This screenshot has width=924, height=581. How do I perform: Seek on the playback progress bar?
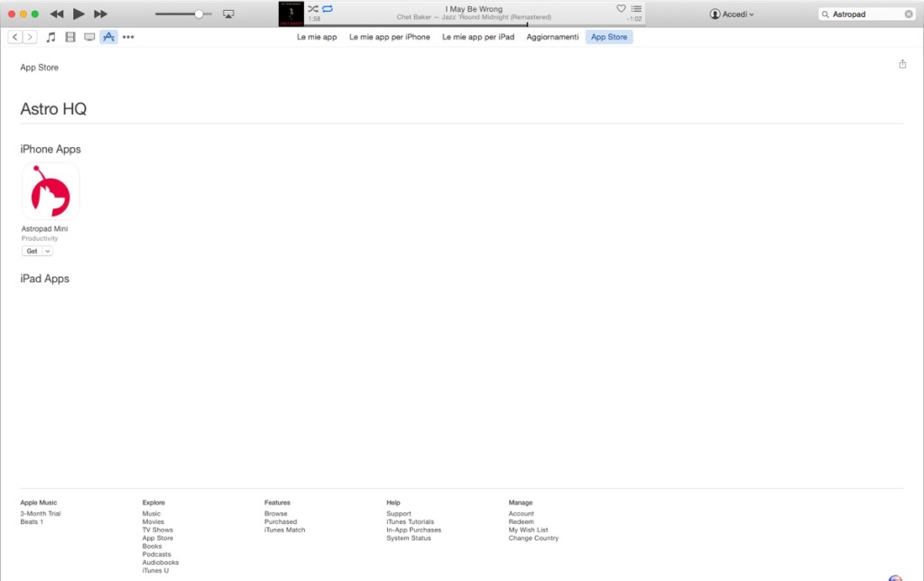click(475, 25)
